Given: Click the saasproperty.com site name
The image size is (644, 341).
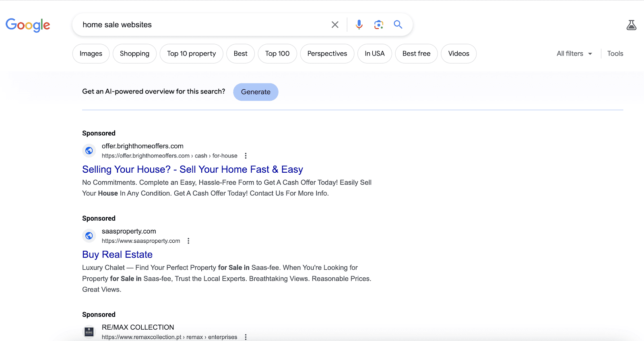Looking at the screenshot, I should click(129, 231).
